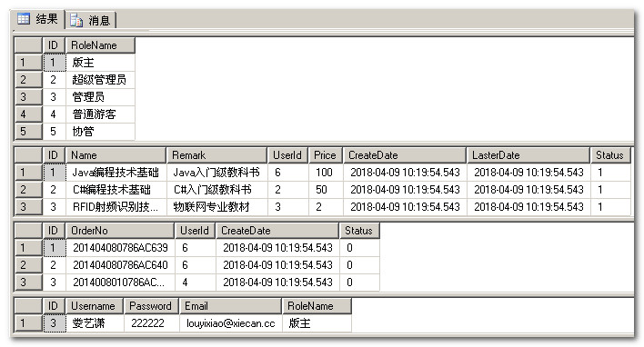The height and width of the screenshot is (347, 644).
Task: Select the 版主 cell in roles grid
Action: point(100,63)
